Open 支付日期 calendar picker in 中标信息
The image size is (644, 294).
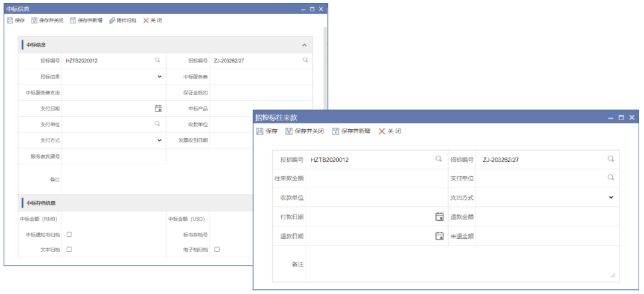point(158,108)
